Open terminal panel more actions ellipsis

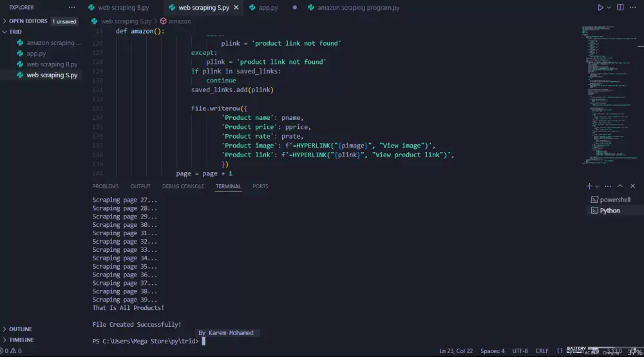click(608, 186)
